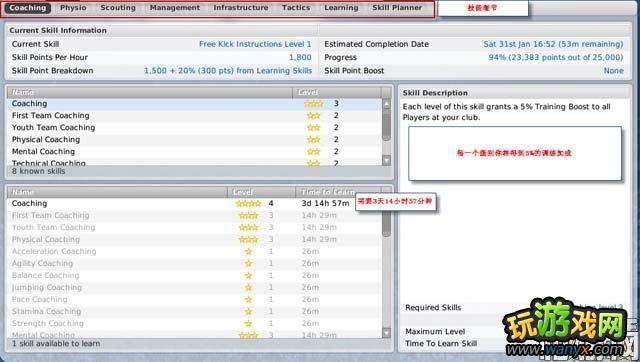Select Agility Coaching in the skill list
Screen dimensions: 640x362
point(195,263)
